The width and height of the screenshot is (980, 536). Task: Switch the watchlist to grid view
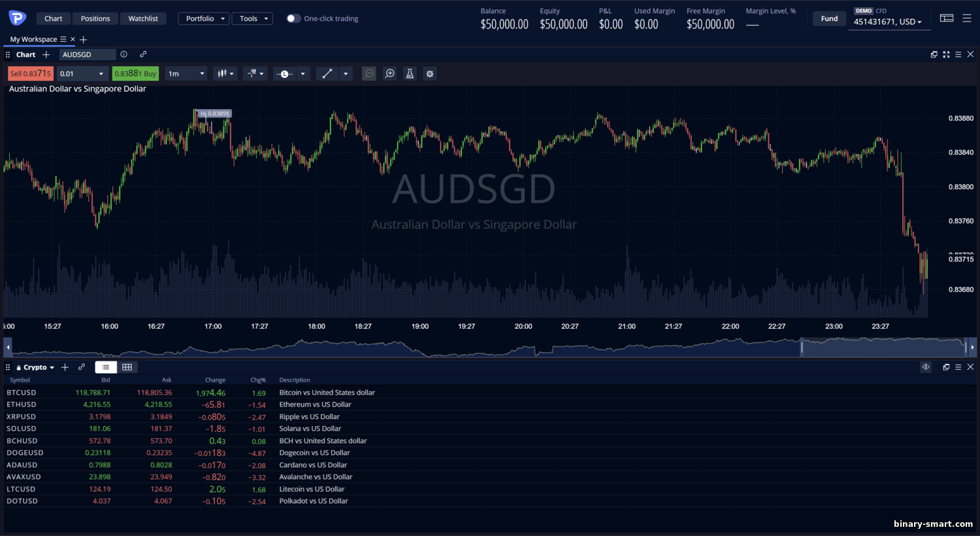coord(127,367)
